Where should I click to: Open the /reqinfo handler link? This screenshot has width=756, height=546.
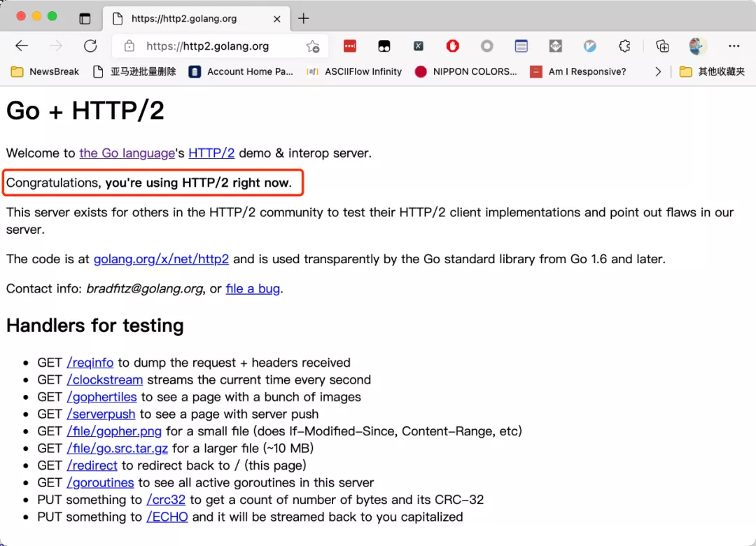(x=90, y=363)
